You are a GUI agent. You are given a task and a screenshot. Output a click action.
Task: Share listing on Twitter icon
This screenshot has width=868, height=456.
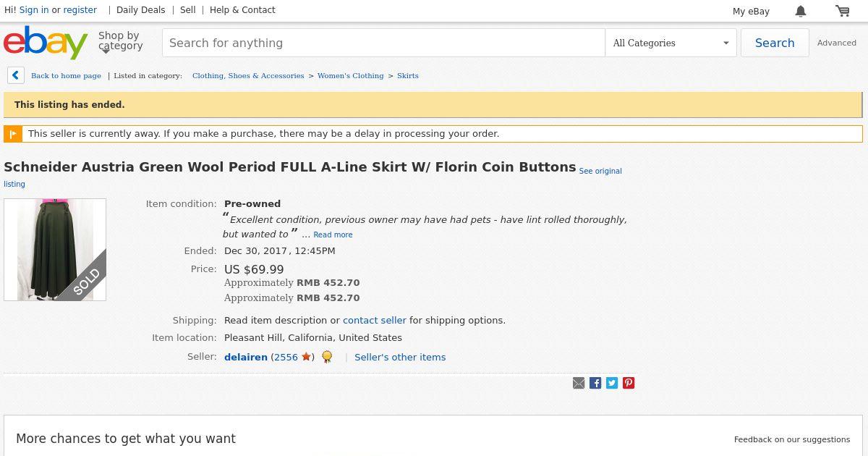(x=612, y=383)
